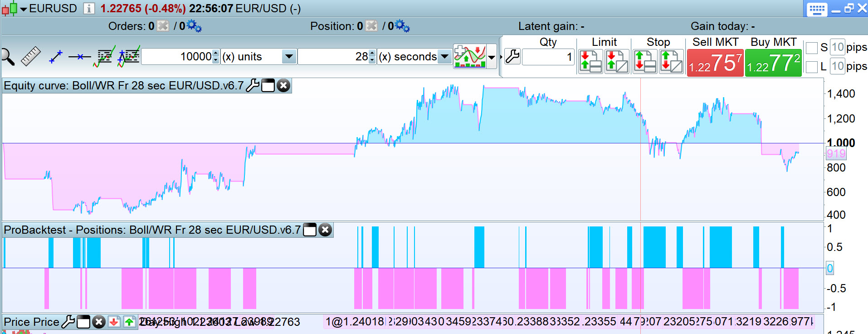Select the ruler measurement tool
868x334 pixels.
(31, 57)
